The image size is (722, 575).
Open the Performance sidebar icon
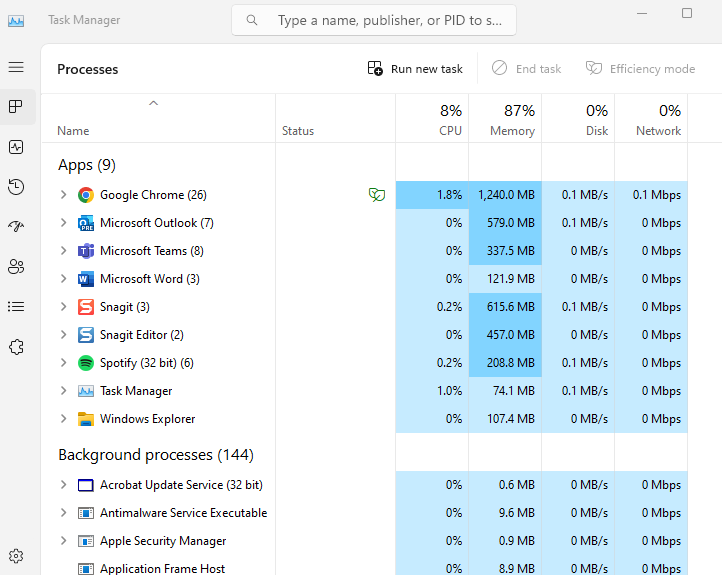(16, 147)
